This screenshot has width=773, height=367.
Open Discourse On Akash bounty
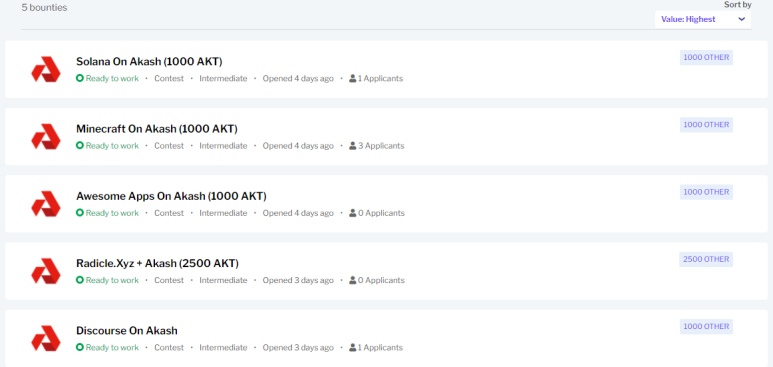(x=127, y=330)
